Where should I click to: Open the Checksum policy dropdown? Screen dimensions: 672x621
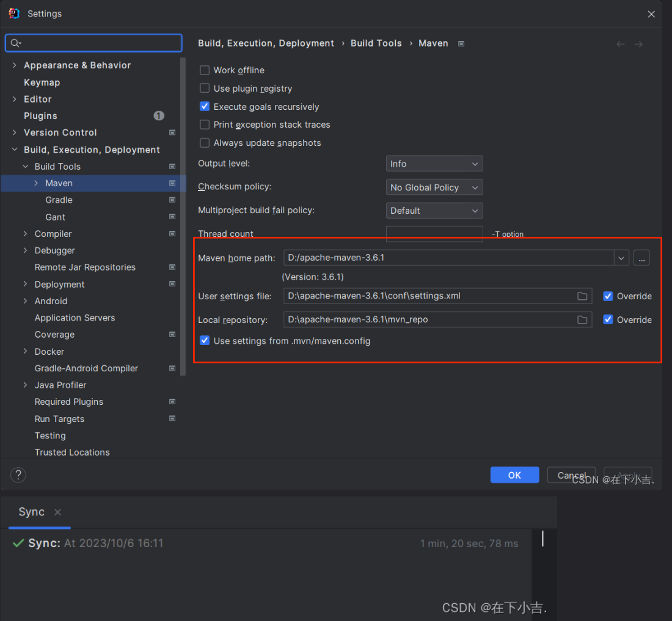pos(434,187)
